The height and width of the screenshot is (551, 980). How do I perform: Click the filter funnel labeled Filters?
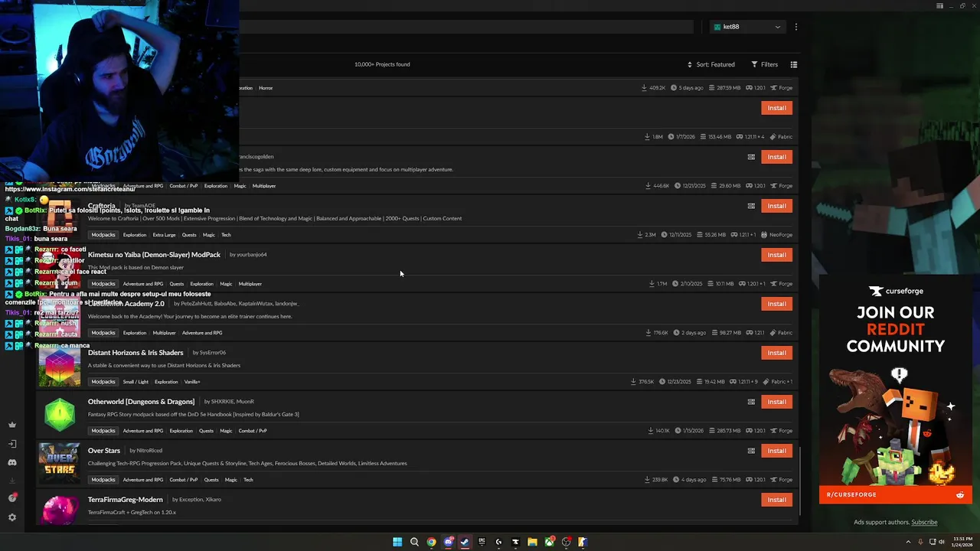point(764,64)
